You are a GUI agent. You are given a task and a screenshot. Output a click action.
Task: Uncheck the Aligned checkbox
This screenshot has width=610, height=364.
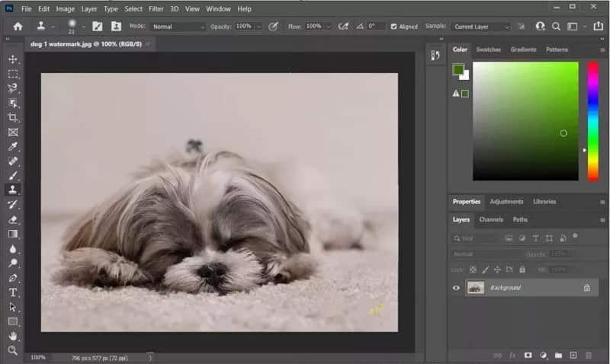point(393,27)
